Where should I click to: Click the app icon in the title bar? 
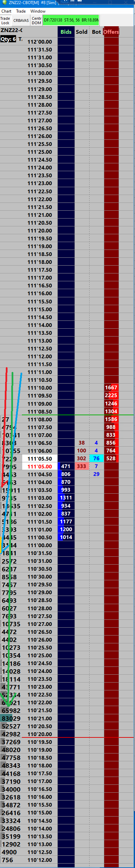tap(4, 2)
